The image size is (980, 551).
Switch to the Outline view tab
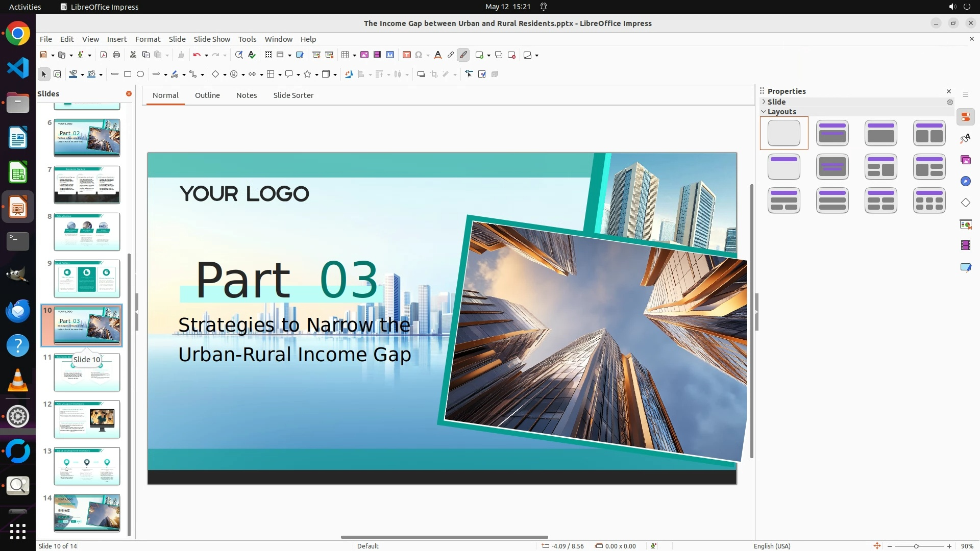[207, 95]
